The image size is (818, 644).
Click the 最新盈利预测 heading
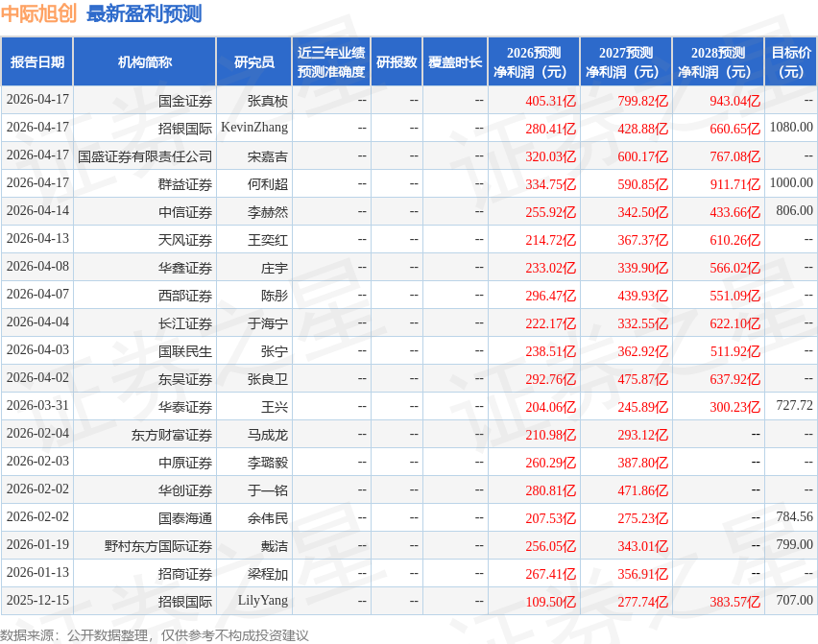[x=144, y=13]
